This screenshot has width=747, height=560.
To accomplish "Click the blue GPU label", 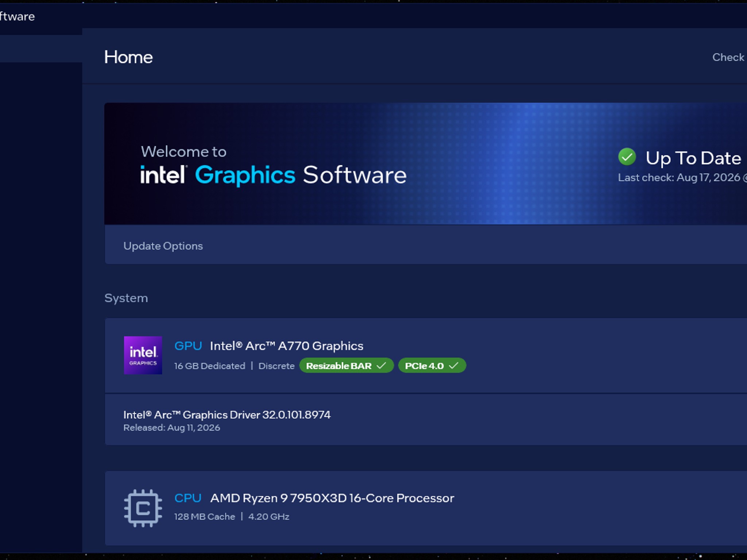I will (x=188, y=346).
